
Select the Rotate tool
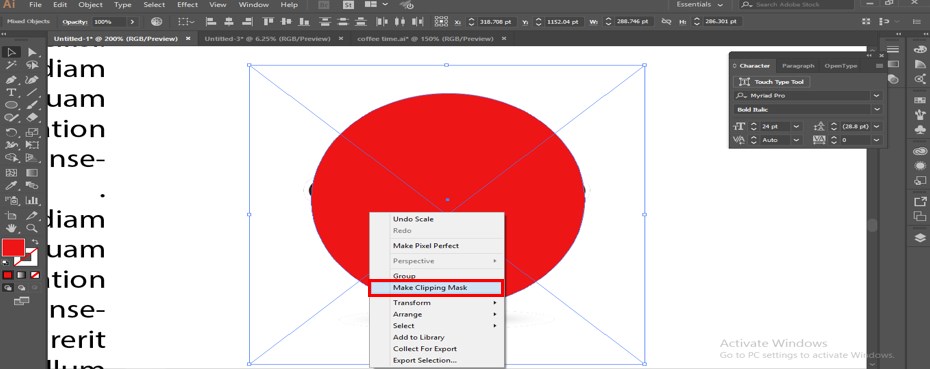pos(11,132)
